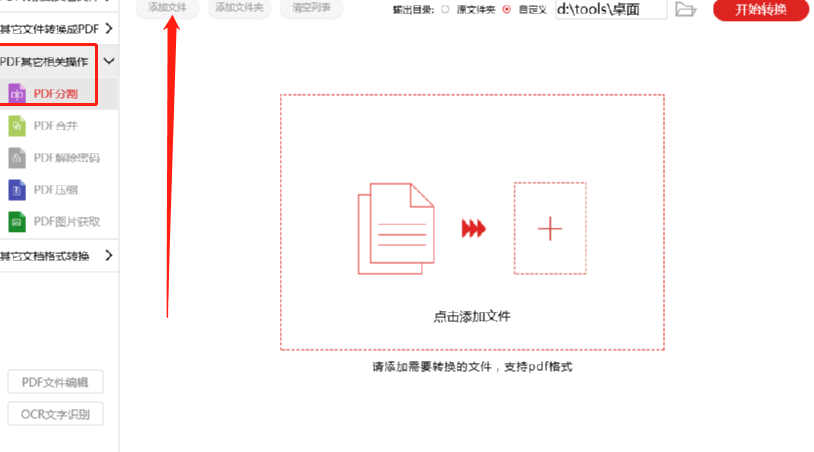
Task: Open 其它文件转换成PDF category
Action: click(49, 29)
